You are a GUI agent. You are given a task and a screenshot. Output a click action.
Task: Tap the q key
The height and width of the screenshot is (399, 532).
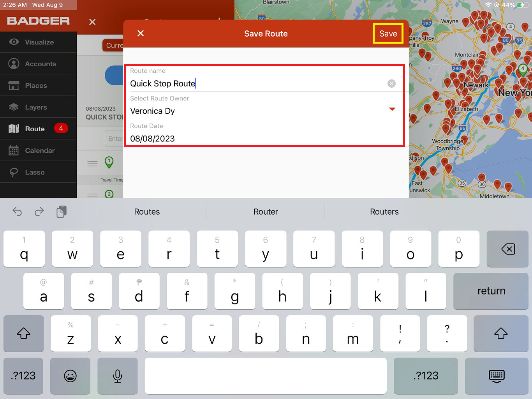24,249
